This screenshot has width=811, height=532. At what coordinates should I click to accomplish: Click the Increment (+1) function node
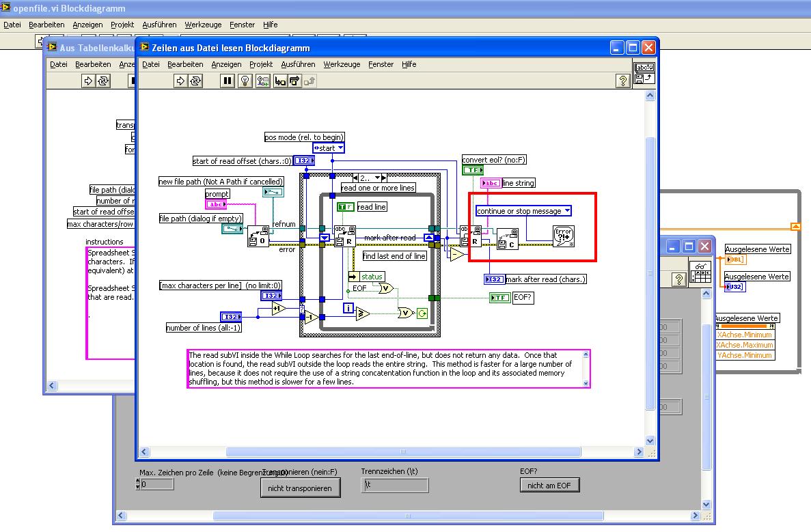tap(279, 309)
